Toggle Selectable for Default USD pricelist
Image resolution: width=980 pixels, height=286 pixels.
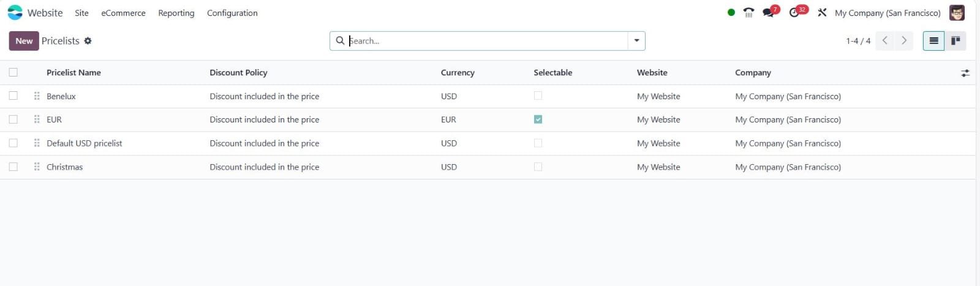coord(538,143)
